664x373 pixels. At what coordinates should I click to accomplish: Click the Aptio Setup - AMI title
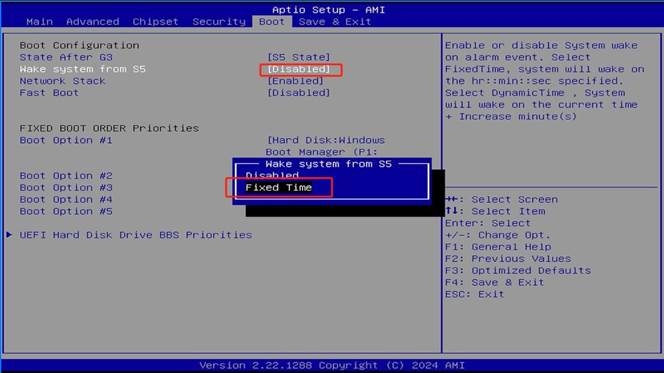point(328,10)
